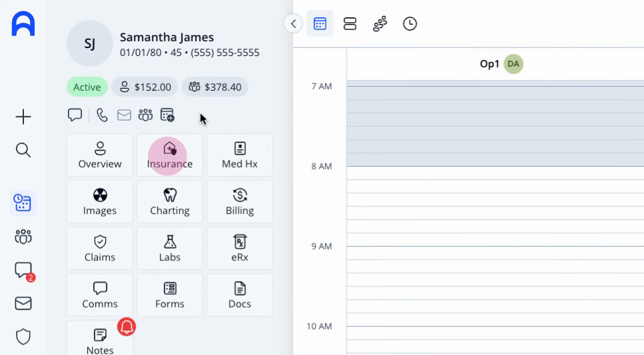The height and width of the screenshot is (355, 644).
Task: Add appointment with calendar-plus icon
Action: (x=167, y=115)
